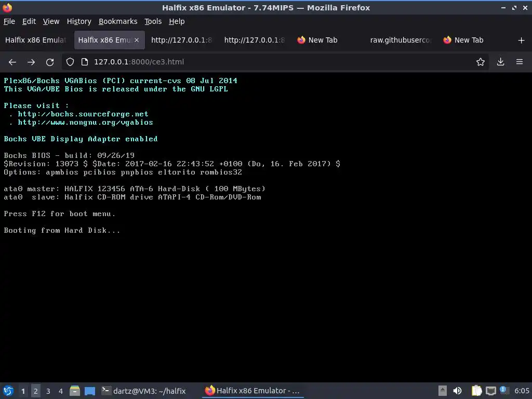Select Halfix x86 Emulator taskbar entry
This screenshot has height=399, width=532.
252,391
